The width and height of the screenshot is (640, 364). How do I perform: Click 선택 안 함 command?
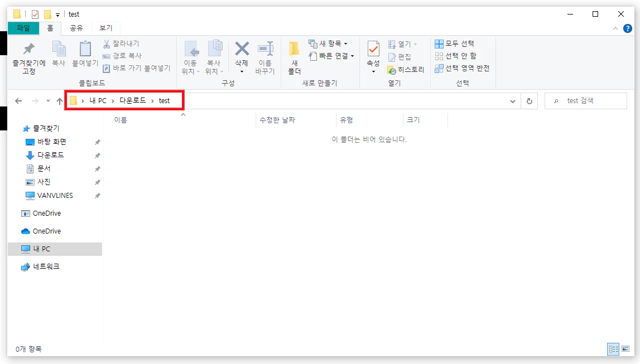point(455,55)
